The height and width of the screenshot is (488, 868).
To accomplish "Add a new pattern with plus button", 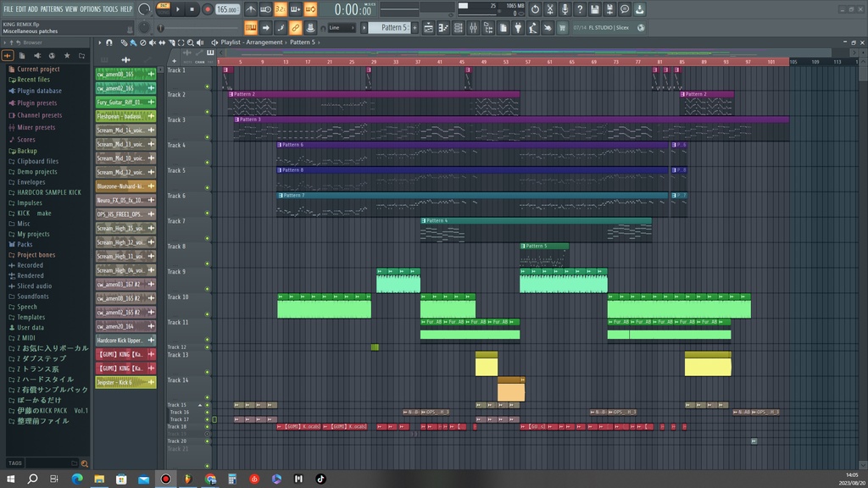I will (415, 28).
